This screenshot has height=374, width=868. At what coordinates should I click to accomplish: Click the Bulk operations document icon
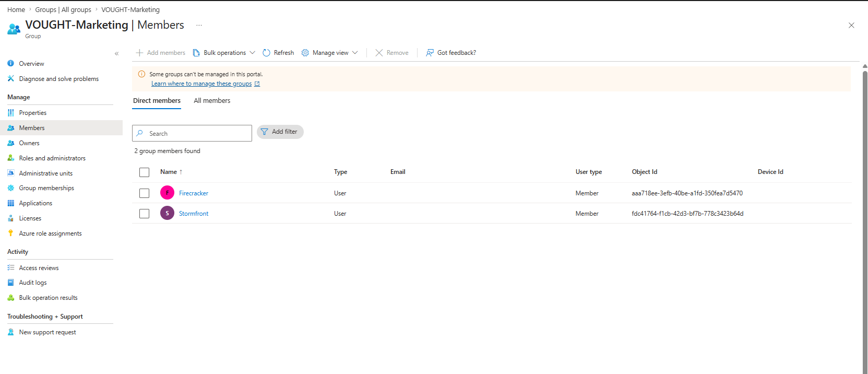(x=196, y=53)
